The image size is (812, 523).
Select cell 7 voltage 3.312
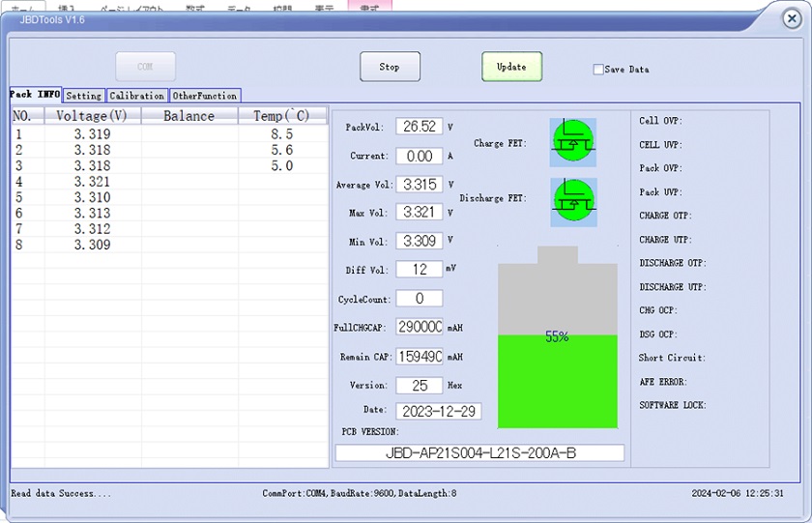pos(93,229)
